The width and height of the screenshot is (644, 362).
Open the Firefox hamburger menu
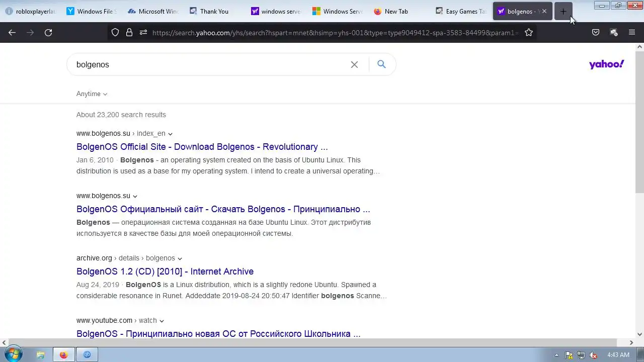point(632,32)
